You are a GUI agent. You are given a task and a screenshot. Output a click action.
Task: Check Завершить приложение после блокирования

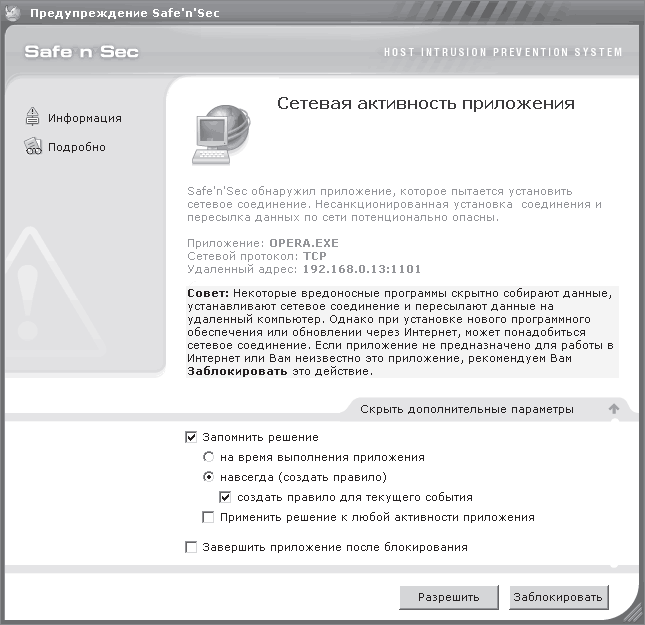click(191, 547)
